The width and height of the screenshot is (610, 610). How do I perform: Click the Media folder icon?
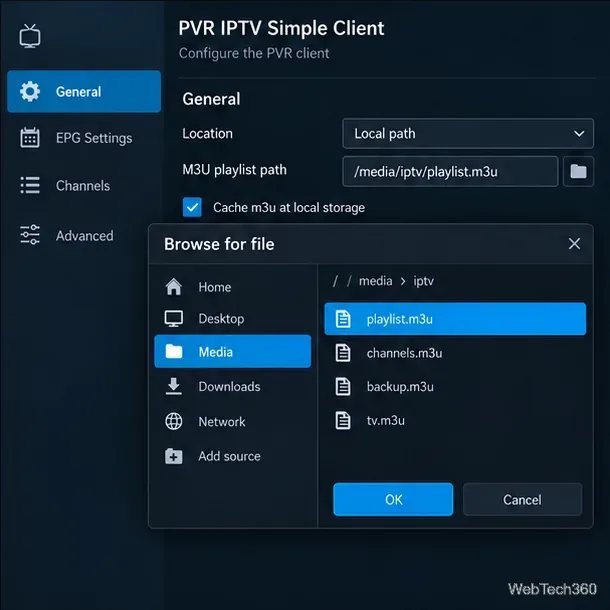point(174,351)
